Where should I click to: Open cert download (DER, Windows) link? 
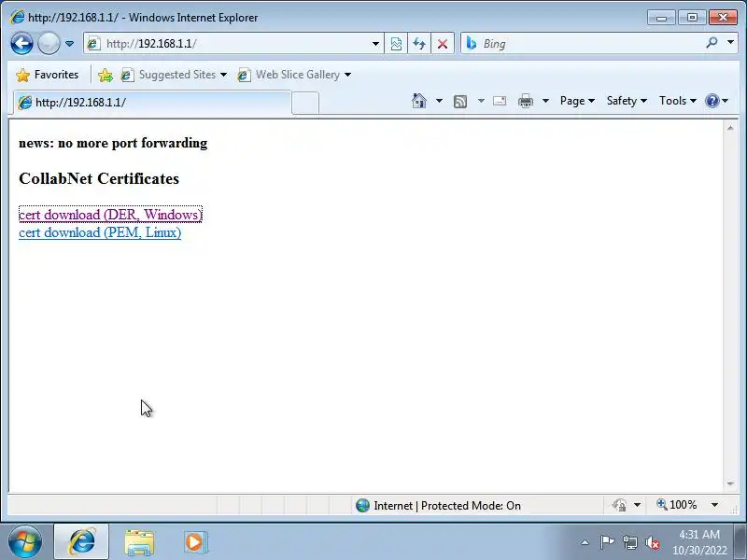110,215
